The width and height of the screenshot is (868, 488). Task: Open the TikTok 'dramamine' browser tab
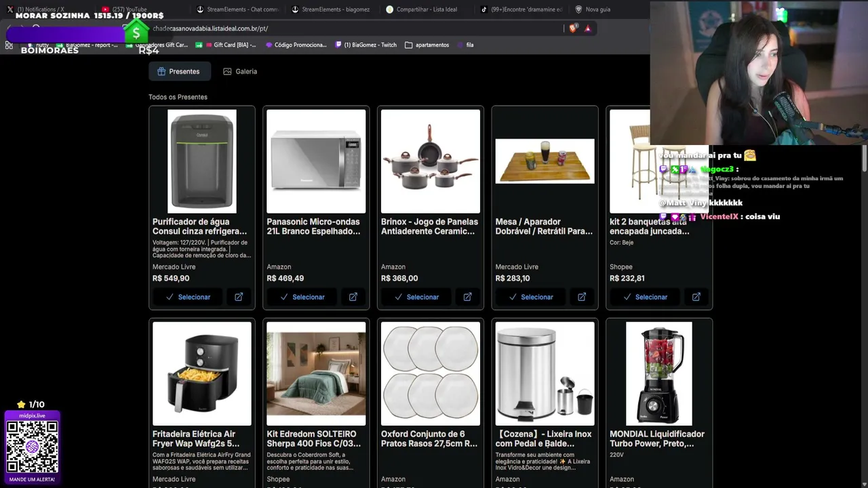521,9
